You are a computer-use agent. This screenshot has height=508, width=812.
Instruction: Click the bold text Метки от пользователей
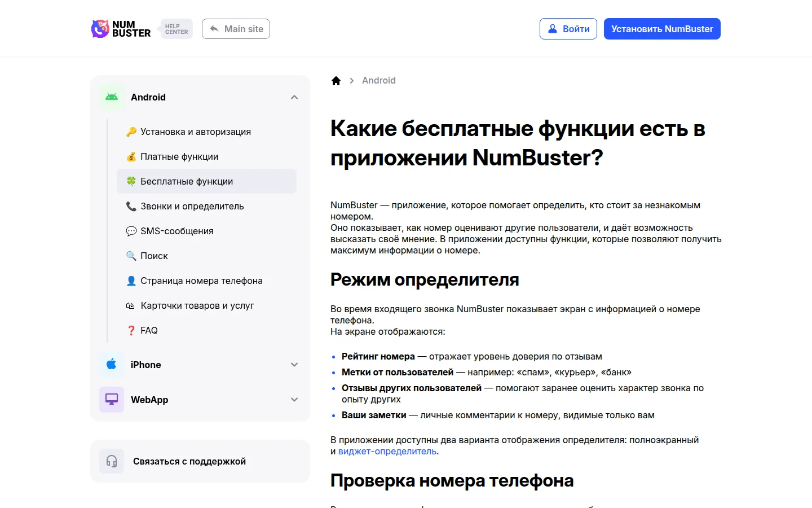pos(398,372)
